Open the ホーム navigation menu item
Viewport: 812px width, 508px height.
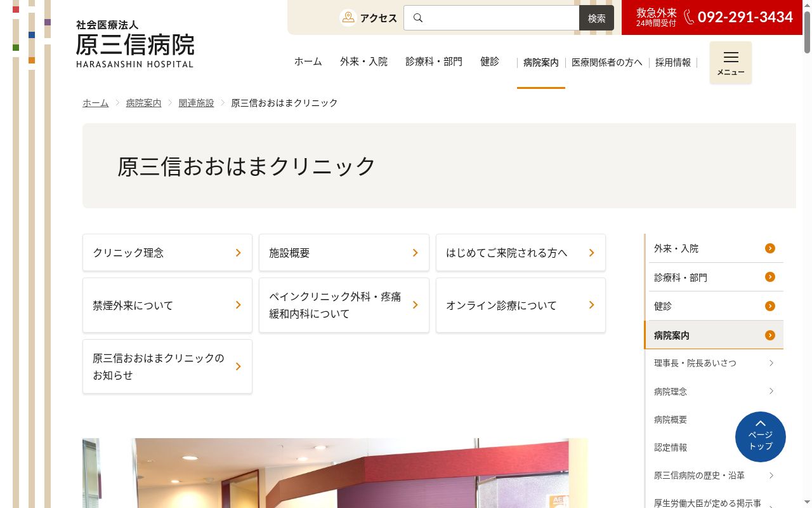pyautogui.click(x=308, y=62)
